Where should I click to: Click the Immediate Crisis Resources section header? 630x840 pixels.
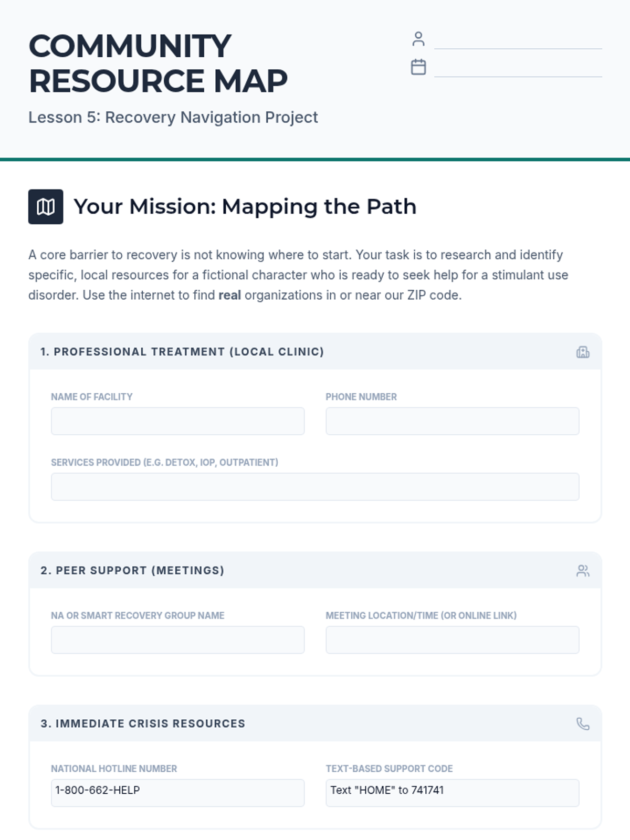pyautogui.click(x=143, y=724)
